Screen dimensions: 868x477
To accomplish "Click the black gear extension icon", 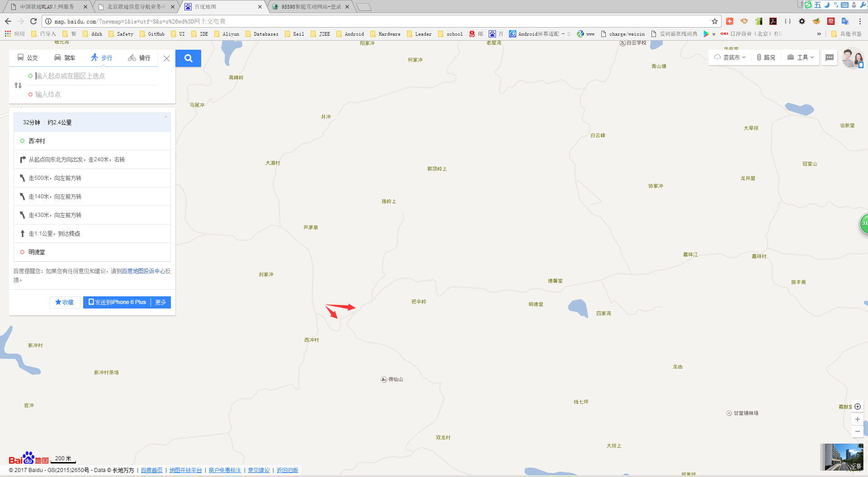I will pyautogui.click(x=802, y=21).
